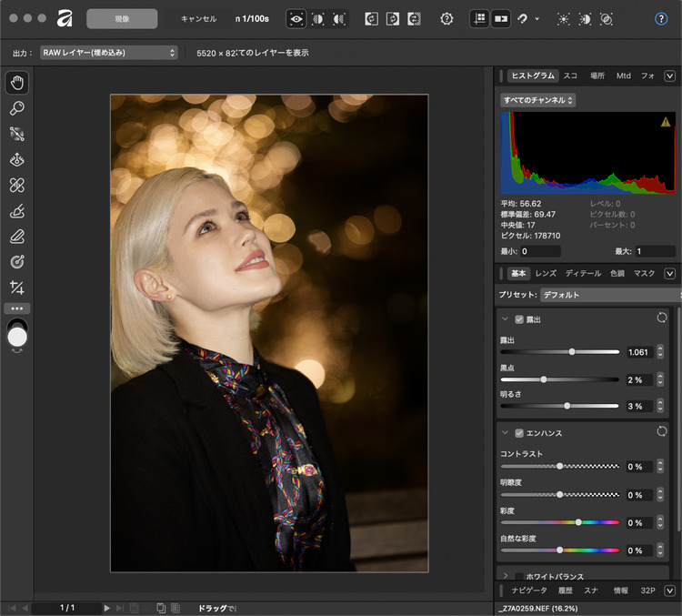
Task: Select the Overlay Paint brush tool
Action: point(17,211)
